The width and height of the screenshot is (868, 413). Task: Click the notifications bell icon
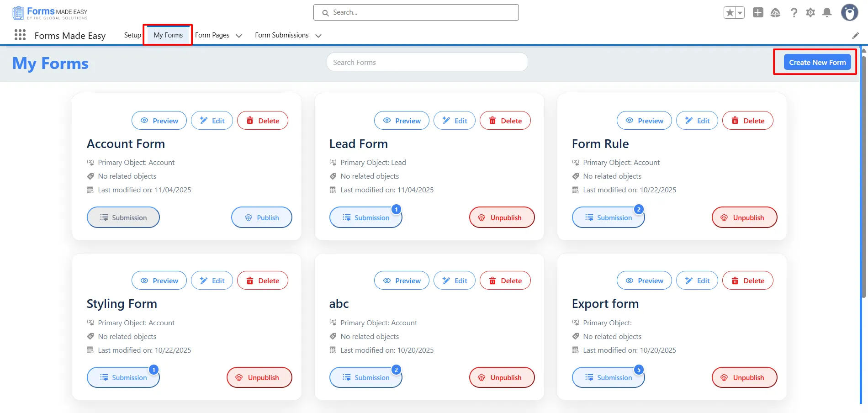pyautogui.click(x=826, y=13)
